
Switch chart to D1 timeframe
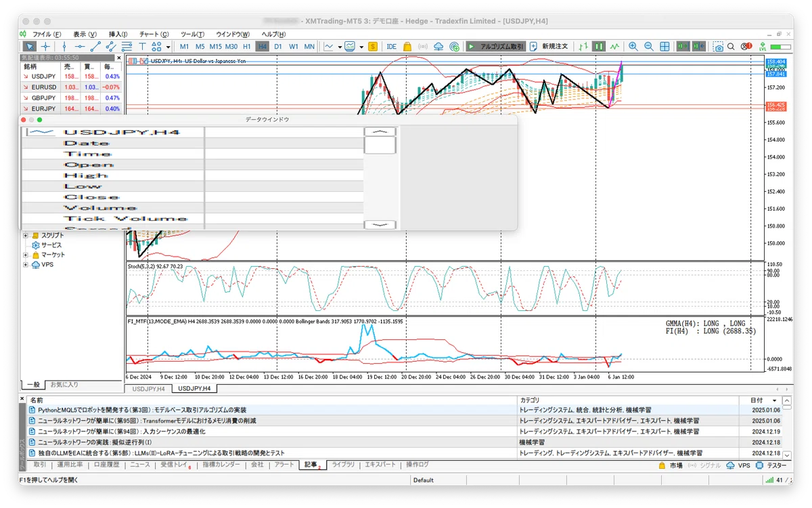(x=278, y=47)
